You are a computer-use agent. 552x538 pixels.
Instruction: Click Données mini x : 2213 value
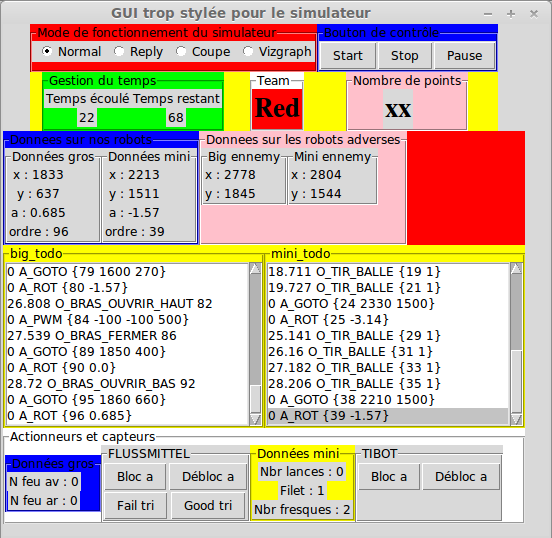point(134,175)
